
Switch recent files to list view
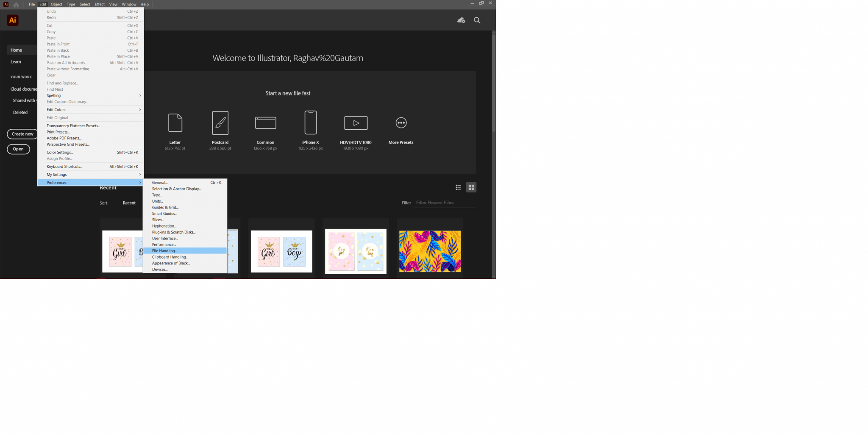click(x=458, y=187)
